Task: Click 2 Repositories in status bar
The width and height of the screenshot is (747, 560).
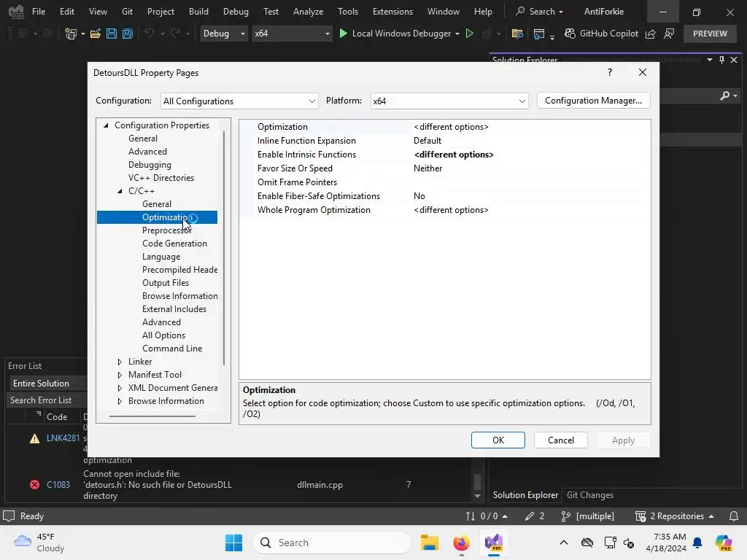Action: coord(675,516)
